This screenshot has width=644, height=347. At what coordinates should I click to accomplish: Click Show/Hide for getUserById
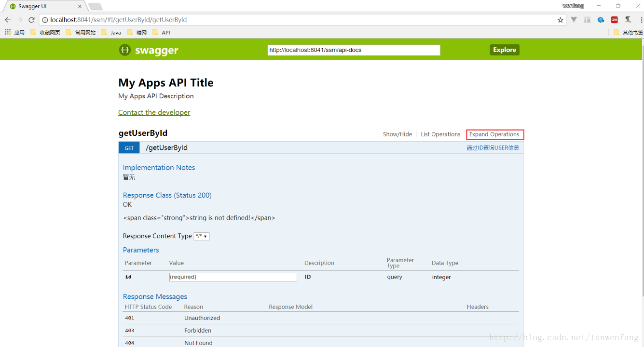click(x=397, y=134)
